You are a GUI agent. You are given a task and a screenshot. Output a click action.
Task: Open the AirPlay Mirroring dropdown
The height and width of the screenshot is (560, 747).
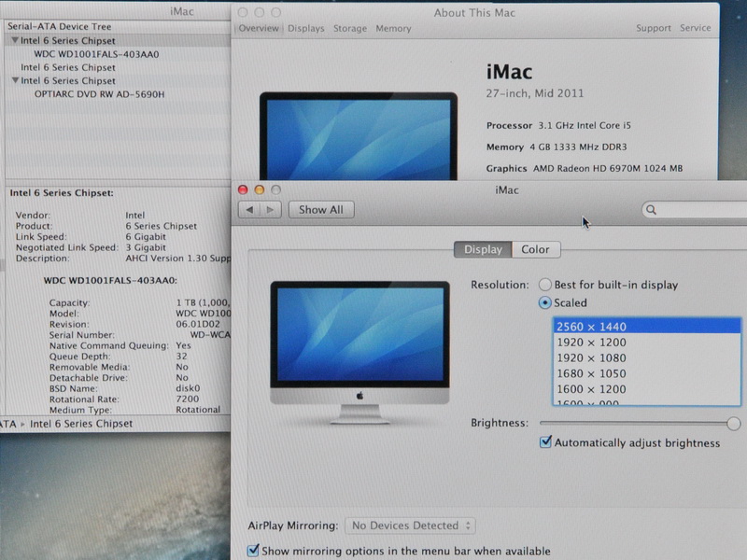pos(410,525)
